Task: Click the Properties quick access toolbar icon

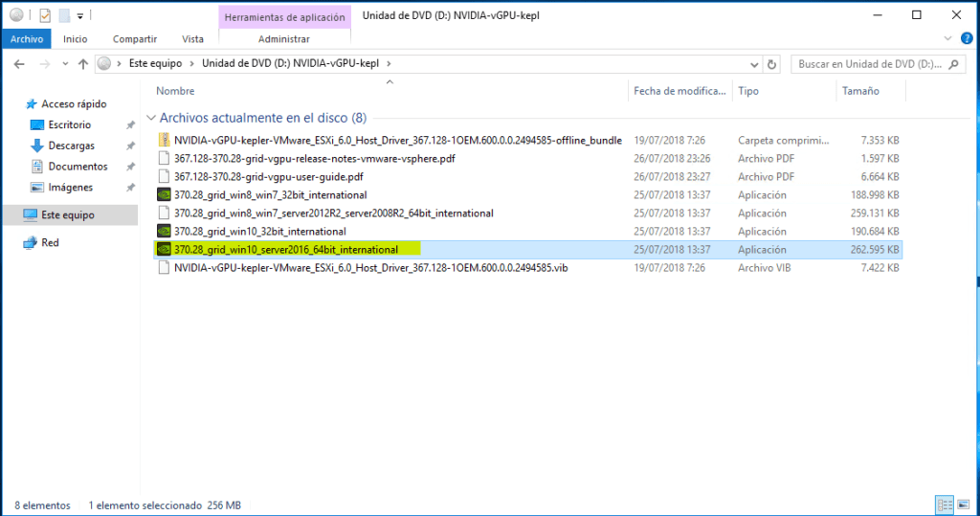Action: pos(45,15)
